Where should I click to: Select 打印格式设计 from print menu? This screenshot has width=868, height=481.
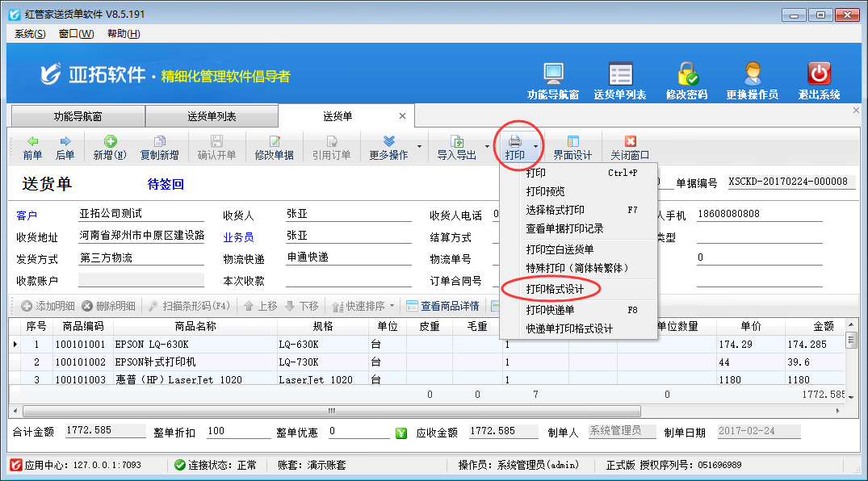(555, 288)
